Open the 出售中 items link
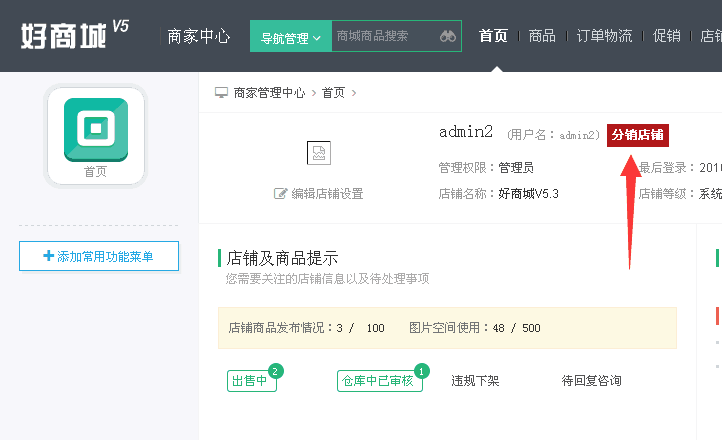 251,381
